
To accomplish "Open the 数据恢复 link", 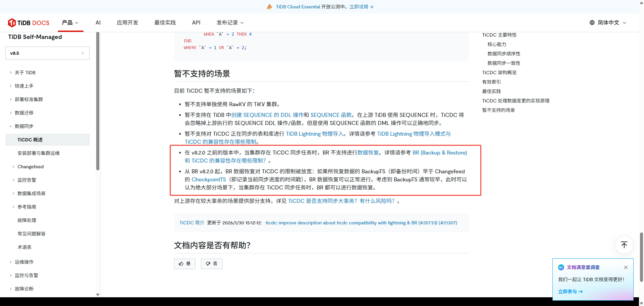I will [368, 152].
